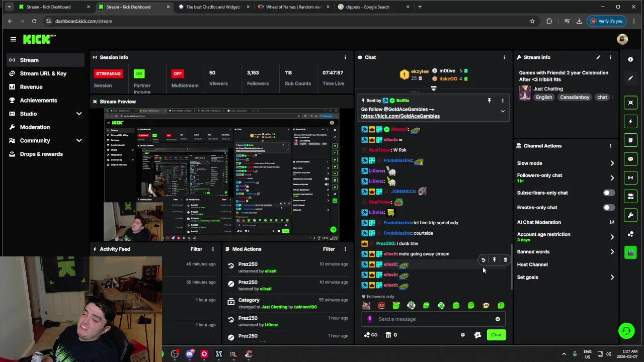Toggle Emotes-only chat switch
The image size is (644, 362).
608,207
